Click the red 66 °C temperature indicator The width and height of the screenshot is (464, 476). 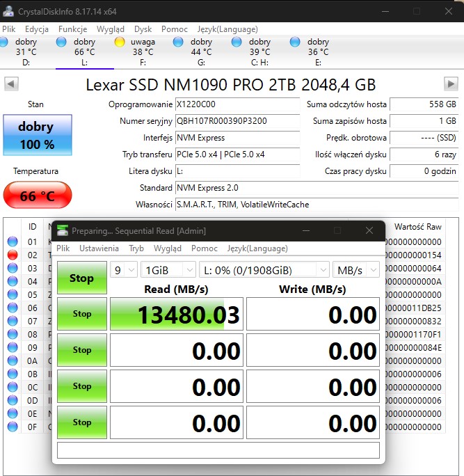[37, 196]
